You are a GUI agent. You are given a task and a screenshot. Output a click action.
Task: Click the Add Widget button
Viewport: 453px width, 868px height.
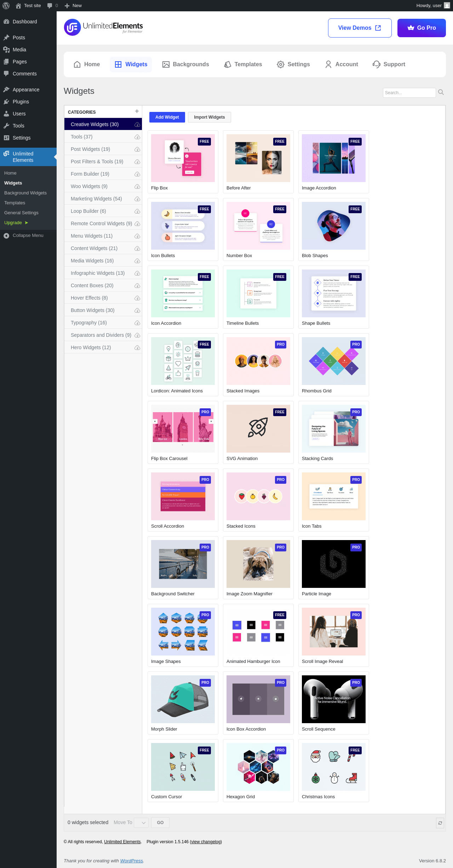[167, 117]
